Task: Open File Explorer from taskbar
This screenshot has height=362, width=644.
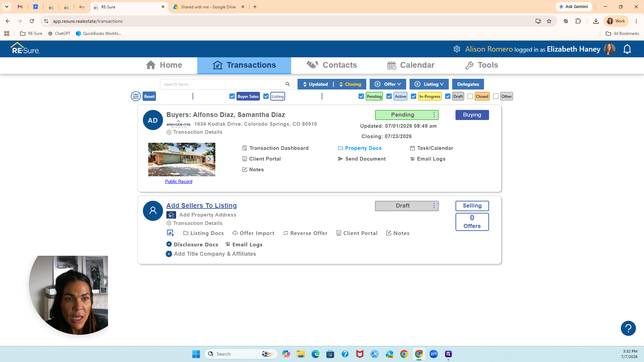Action: point(301,354)
